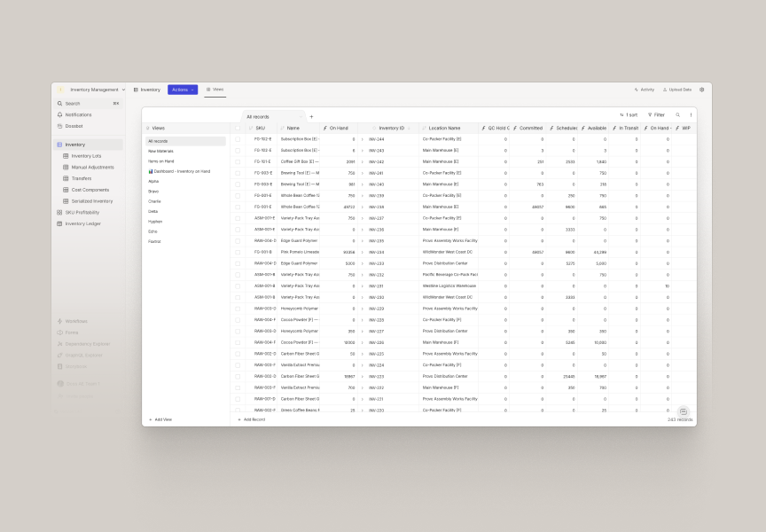Click the SKU column header
This screenshot has height=532, width=766.
coord(261,128)
